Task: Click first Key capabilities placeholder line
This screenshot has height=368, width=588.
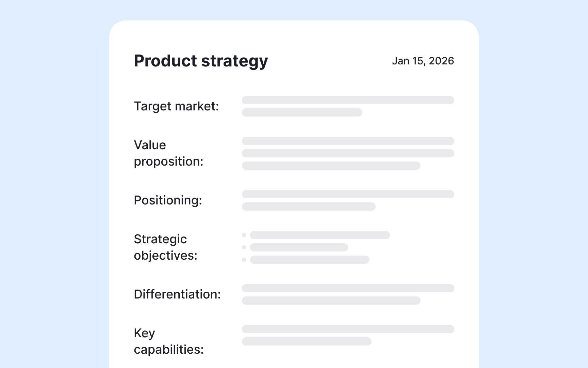Action: coord(348,329)
